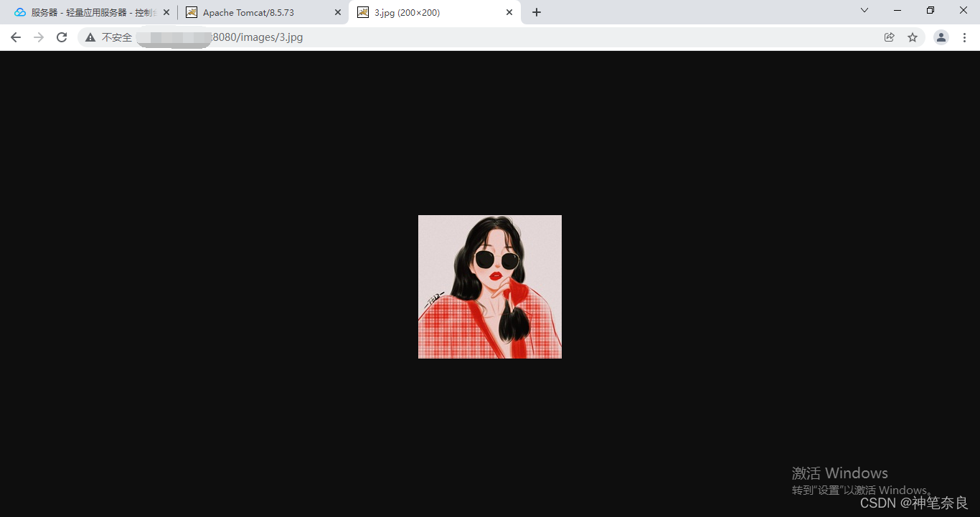Switch to the Apache Tomcat/8.5.73 tab
980x517 pixels.
click(263, 12)
